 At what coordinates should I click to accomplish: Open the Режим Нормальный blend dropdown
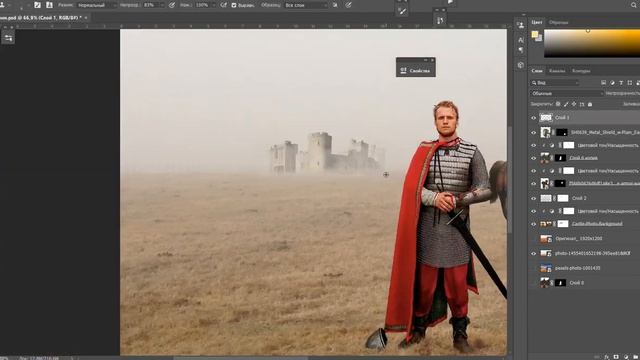[x=97, y=5]
